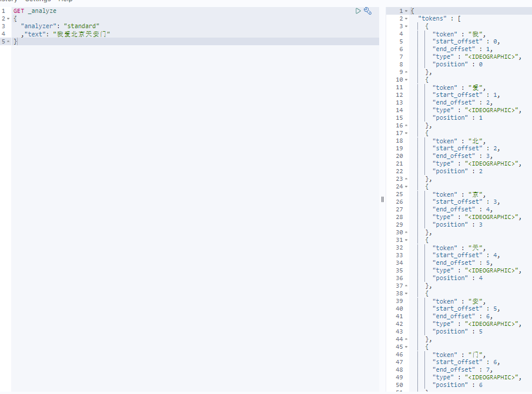Fold the token object starting on line 31
The width and height of the screenshot is (532, 394).
point(406,240)
